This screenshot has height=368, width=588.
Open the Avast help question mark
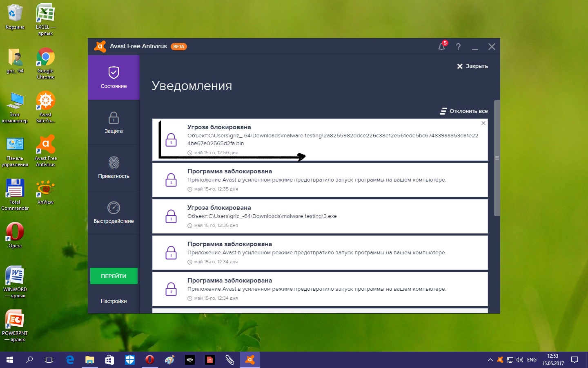[458, 47]
